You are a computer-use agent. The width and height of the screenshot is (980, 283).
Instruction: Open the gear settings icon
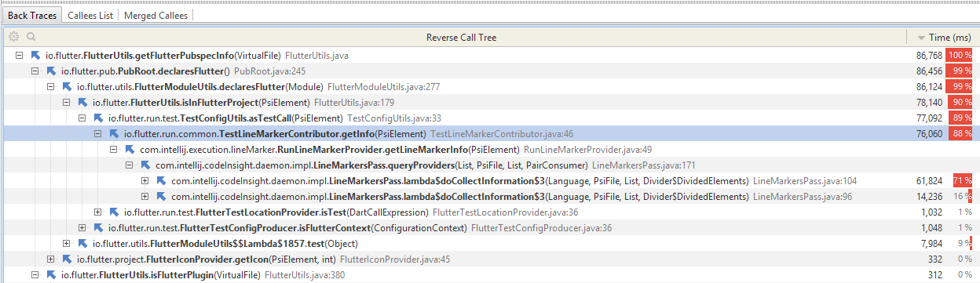(13, 36)
